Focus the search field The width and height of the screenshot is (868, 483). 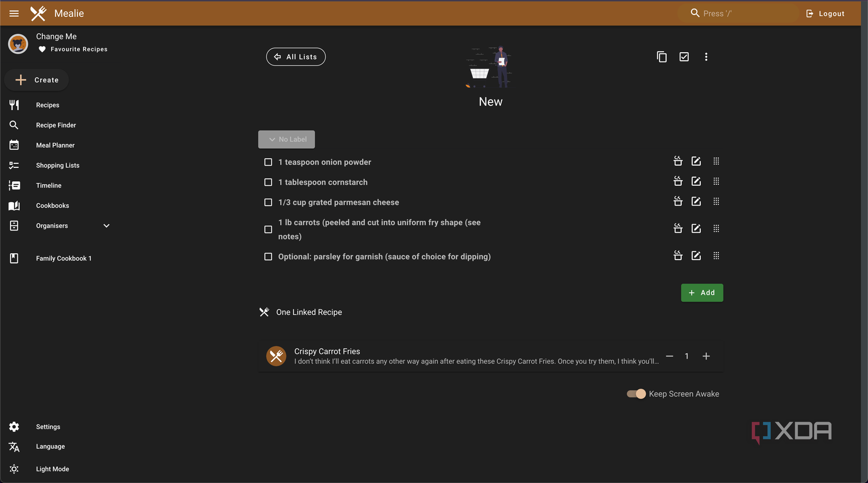click(738, 13)
